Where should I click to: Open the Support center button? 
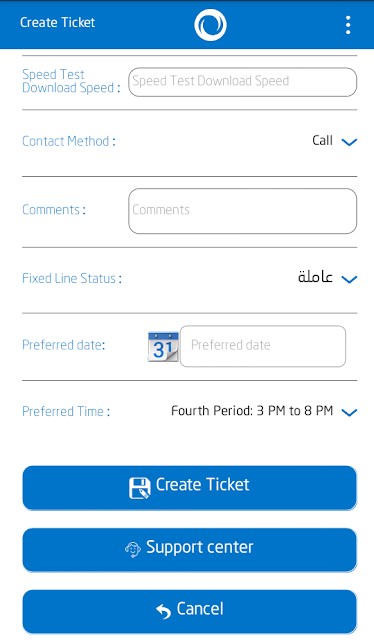coord(189,550)
